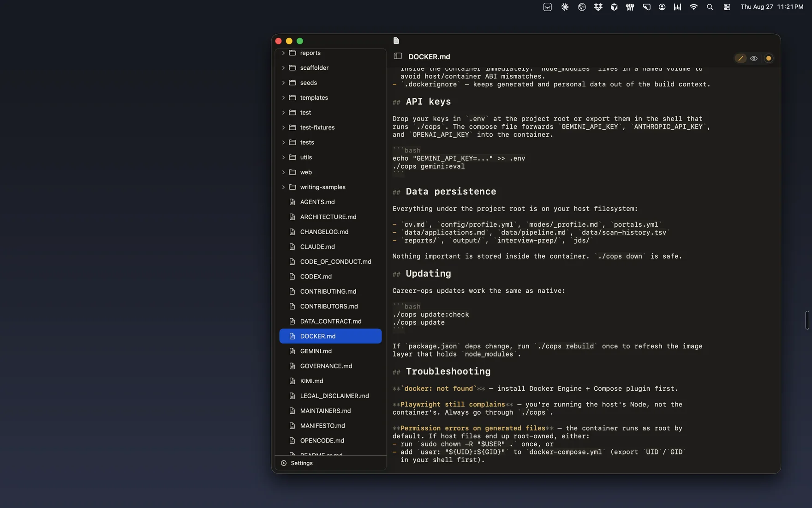Select the writing-samples folder name

point(322,187)
